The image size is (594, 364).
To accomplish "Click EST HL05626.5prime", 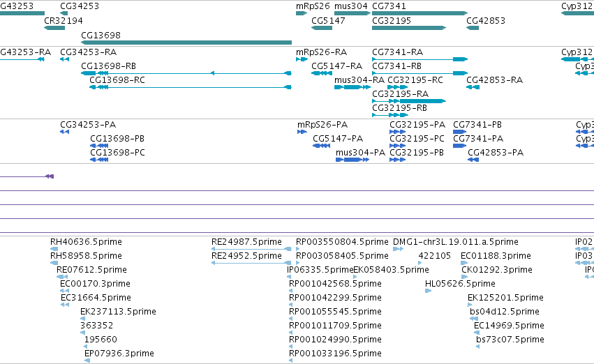I will pyautogui.click(x=460, y=284).
